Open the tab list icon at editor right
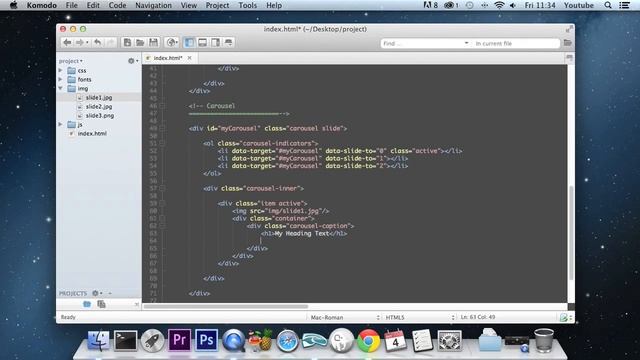 (569, 58)
